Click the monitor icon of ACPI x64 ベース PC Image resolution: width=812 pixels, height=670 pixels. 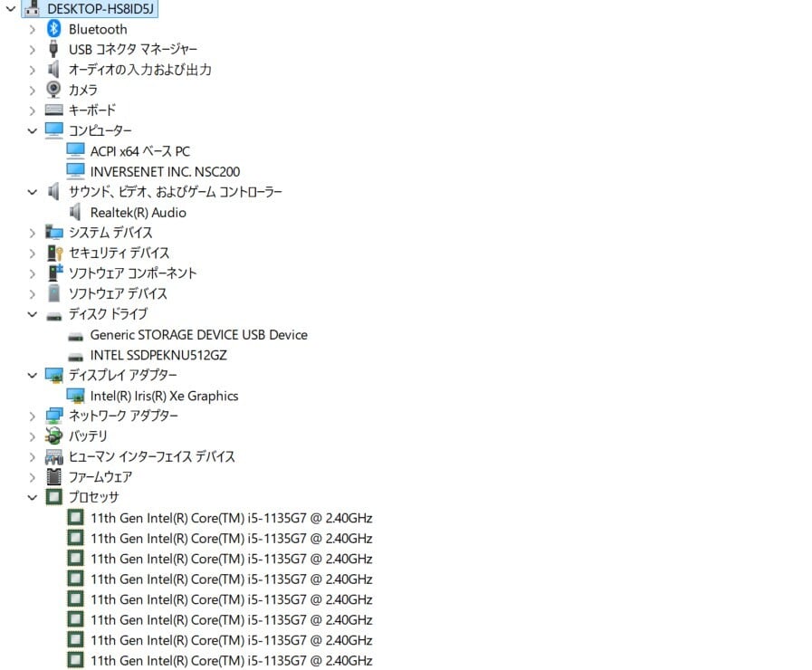(x=76, y=150)
